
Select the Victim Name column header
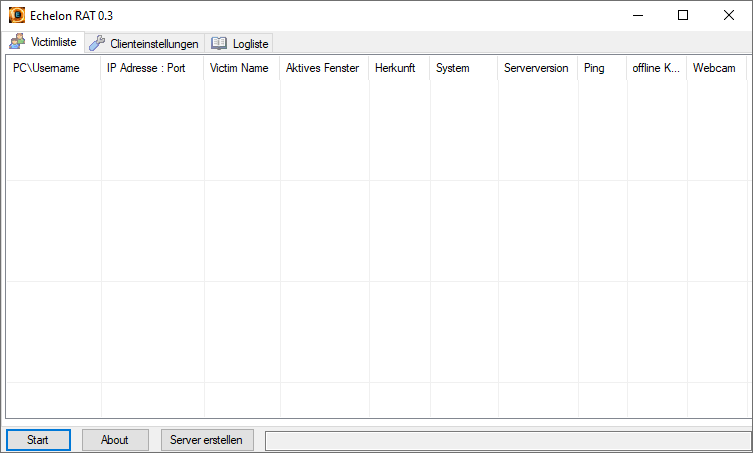[240, 68]
